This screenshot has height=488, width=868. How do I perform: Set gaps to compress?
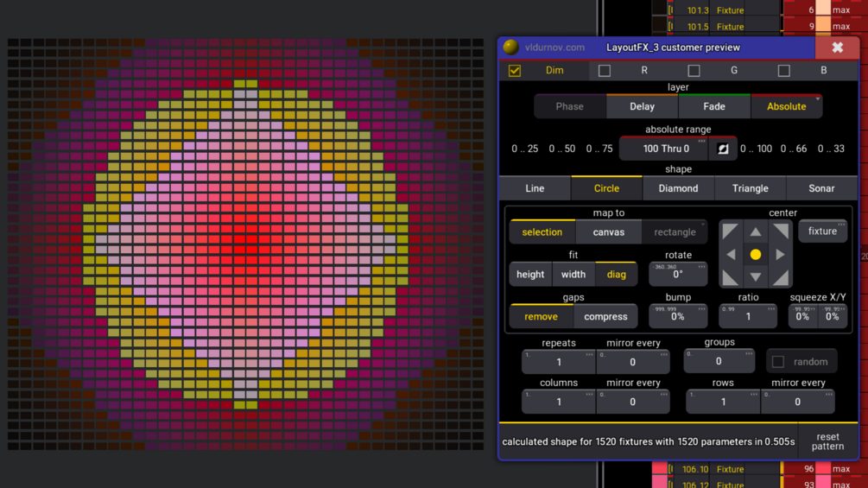(x=605, y=316)
